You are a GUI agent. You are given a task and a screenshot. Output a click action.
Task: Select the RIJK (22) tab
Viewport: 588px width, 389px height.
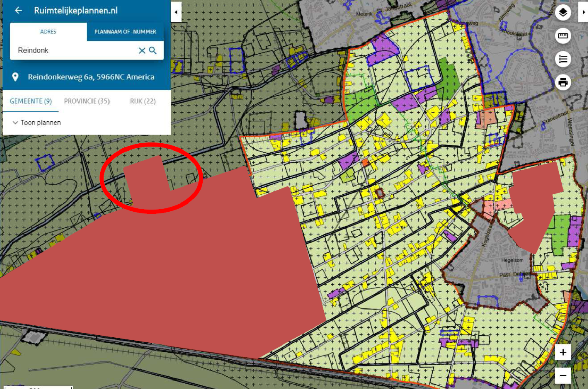(143, 101)
